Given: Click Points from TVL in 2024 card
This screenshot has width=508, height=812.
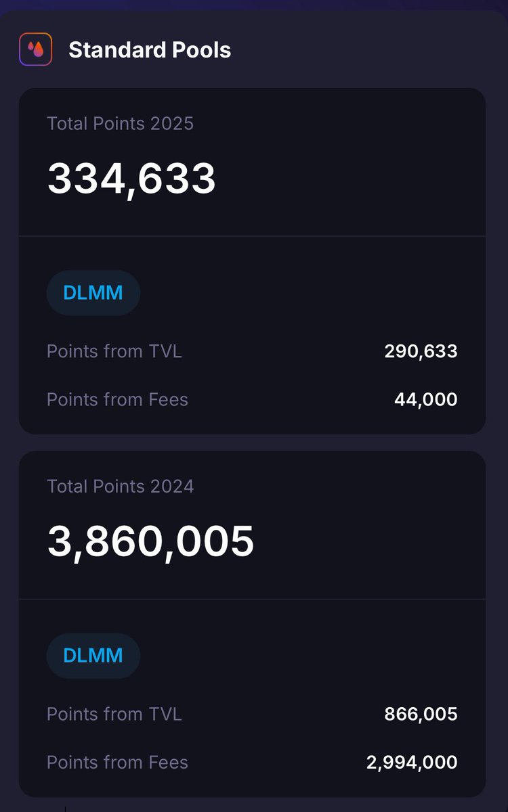Looking at the screenshot, I should 114,714.
